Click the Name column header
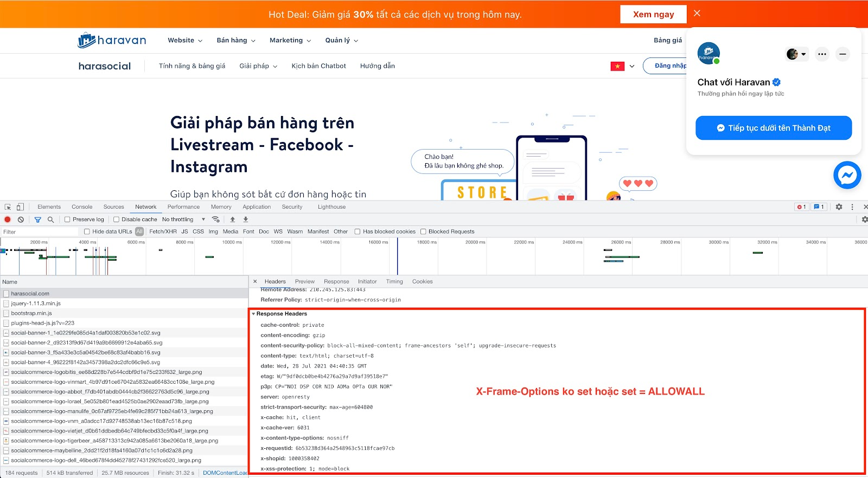 [124, 282]
